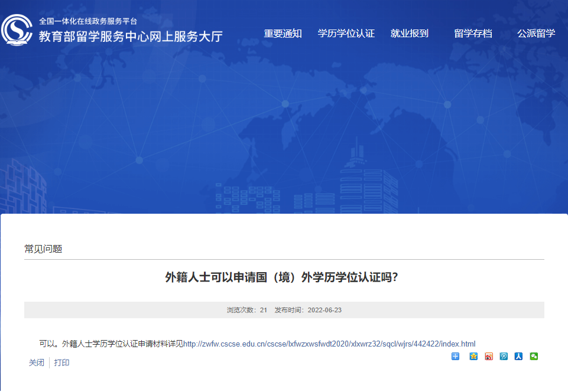Share the article to 微信
This screenshot has height=392, width=568.
click(x=534, y=357)
